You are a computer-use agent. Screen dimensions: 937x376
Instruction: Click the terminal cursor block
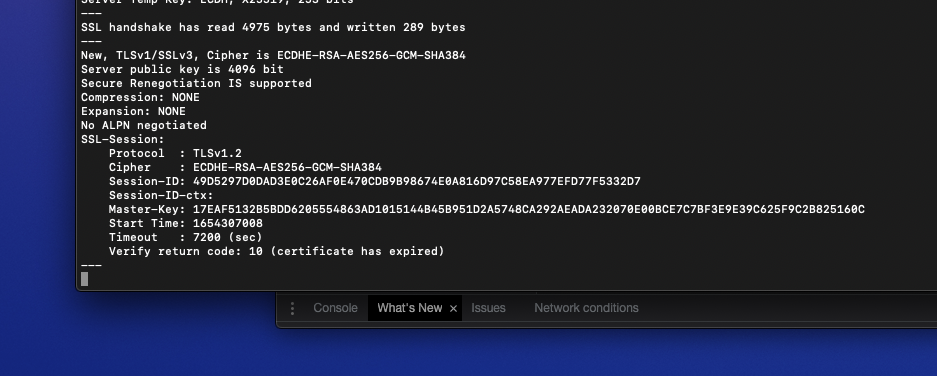tap(85, 279)
